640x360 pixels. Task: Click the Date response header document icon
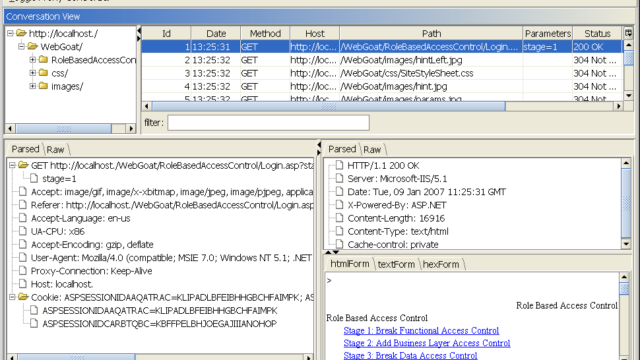point(339,191)
